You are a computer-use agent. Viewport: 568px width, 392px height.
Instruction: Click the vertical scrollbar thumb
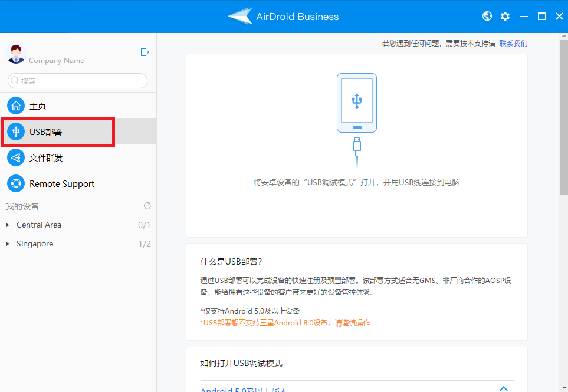click(x=564, y=117)
